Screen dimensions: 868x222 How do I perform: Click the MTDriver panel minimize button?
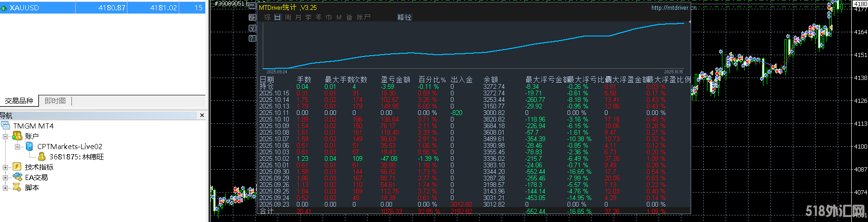pyautogui.click(x=252, y=6)
